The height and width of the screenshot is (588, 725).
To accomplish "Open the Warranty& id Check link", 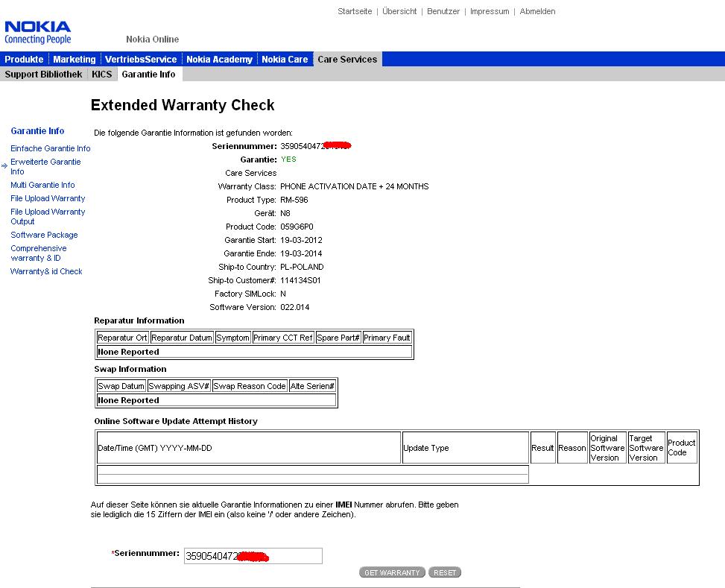I will click(46, 271).
